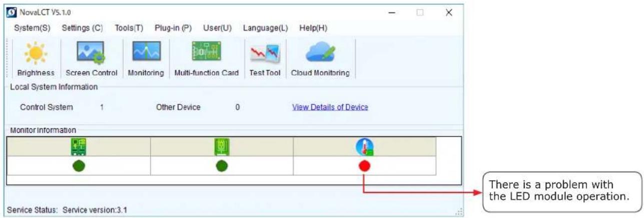The height and width of the screenshot is (218, 644).
Task: Open the Help(H) menu
Action: (x=313, y=28)
